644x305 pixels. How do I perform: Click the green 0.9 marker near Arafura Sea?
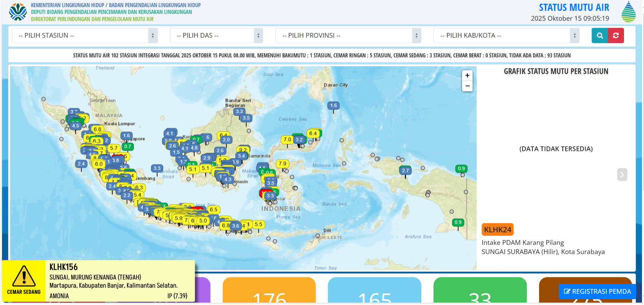pos(458,222)
